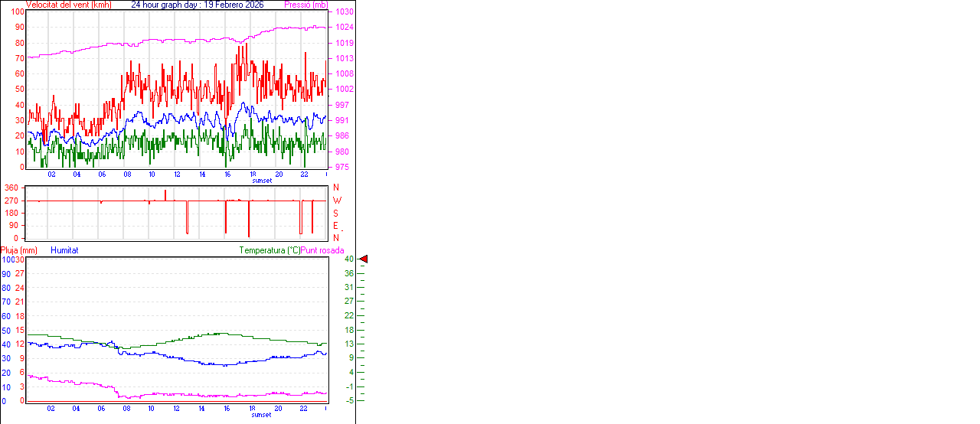The height and width of the screenshot is (424, 980).
Task: Click the 180 value on wind direction axis
Action: point(11,213)
